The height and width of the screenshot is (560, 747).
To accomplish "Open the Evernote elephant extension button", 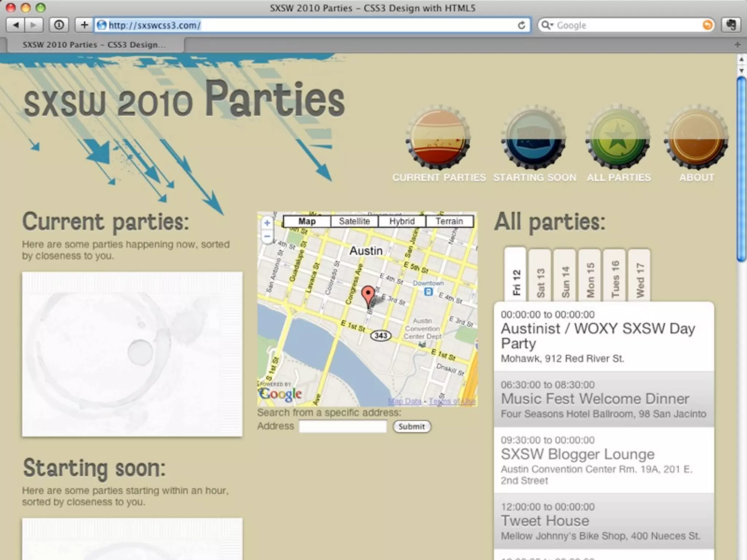I will [731, 25].
